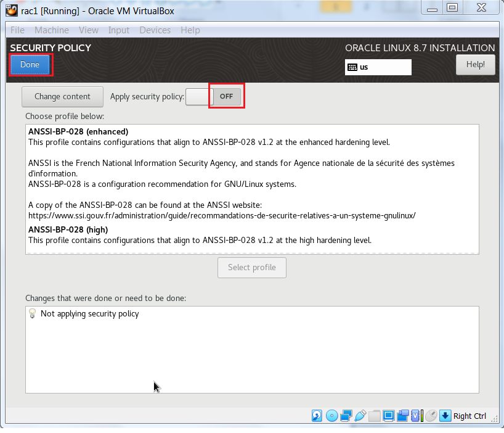
Task: Open the File menu
Action: tap(17, 30)
